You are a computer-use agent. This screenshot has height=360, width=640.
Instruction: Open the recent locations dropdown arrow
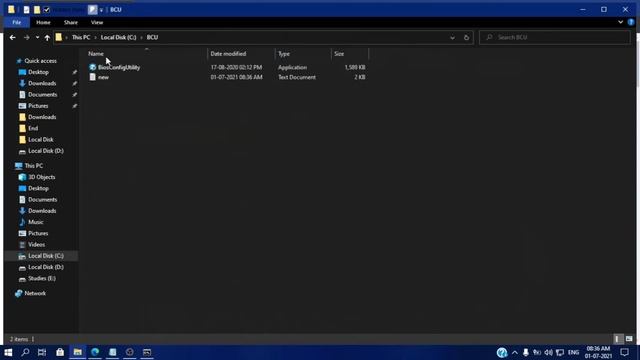click(37, 38)
